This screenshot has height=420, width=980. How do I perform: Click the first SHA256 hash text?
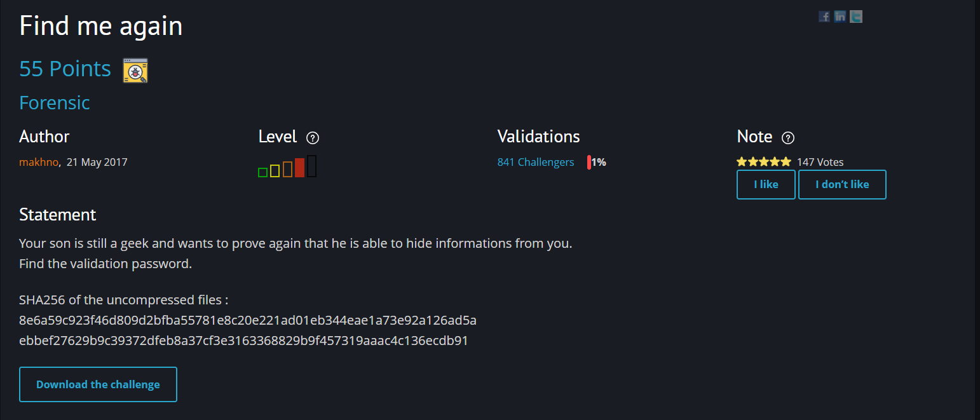pyautogui.click(x=248, y=320)
